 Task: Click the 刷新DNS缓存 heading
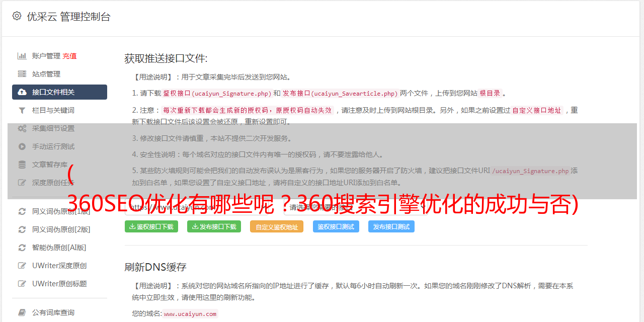click(x=155, y=267)
